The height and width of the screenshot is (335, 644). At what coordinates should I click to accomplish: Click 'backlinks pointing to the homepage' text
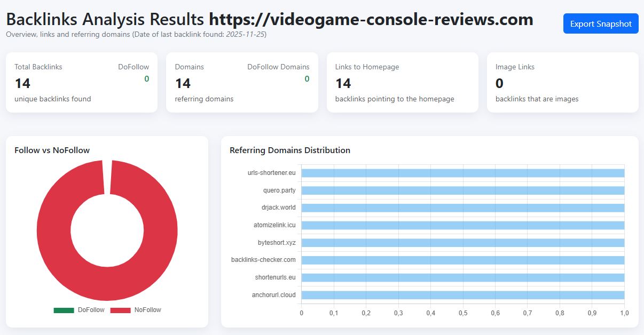click(395, 99)
